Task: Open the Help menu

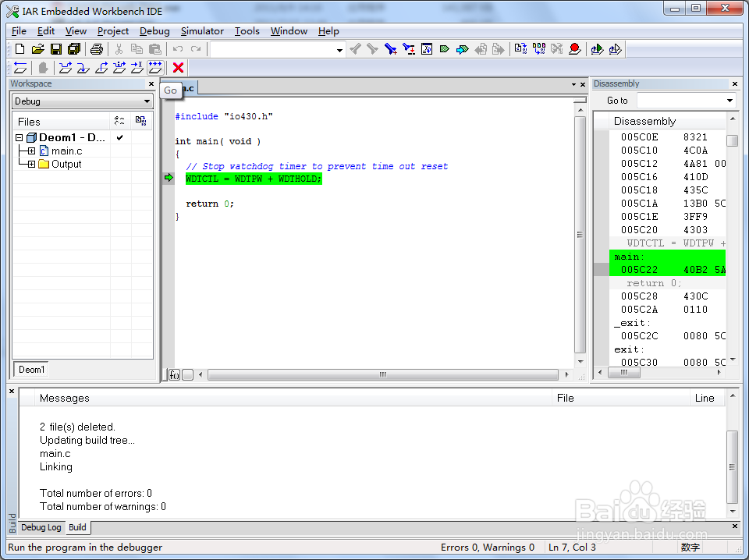Action: point(328,31)
